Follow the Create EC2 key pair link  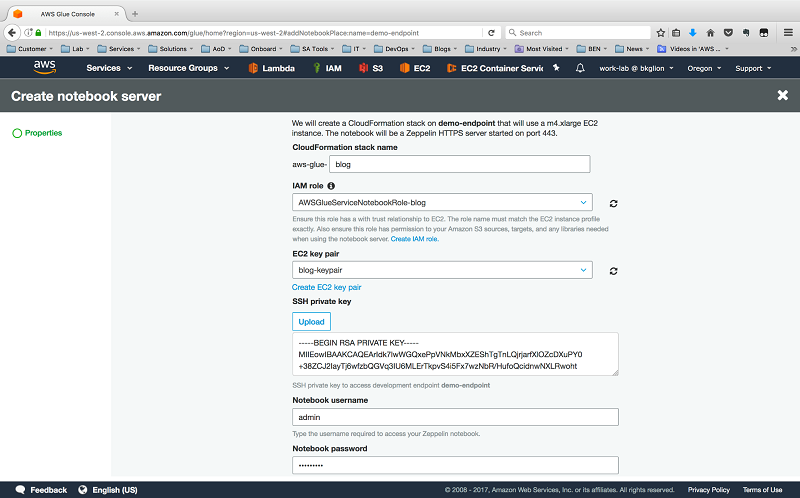327,287
